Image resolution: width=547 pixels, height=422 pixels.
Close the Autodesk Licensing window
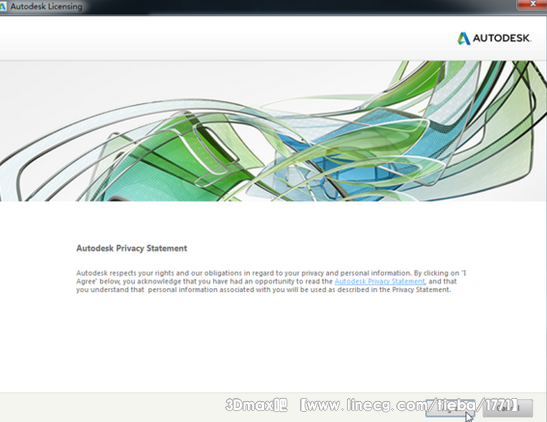point(532,4)
